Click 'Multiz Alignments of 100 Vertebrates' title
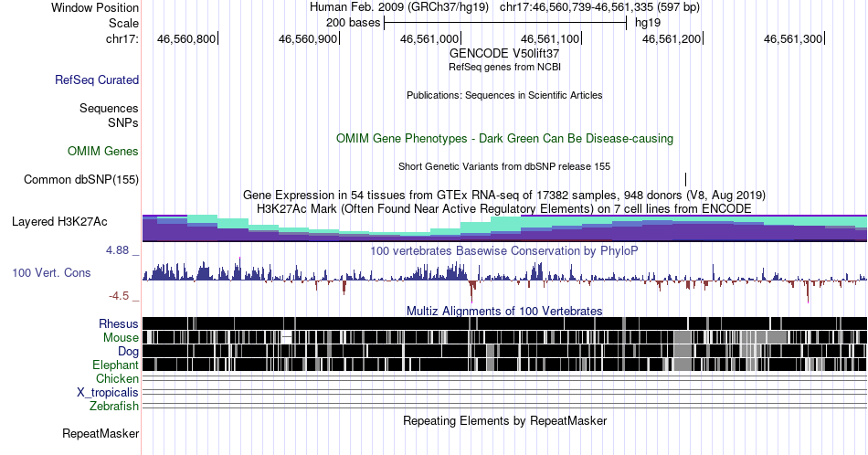Screen dimensions: 868x455 click(504, 311)
